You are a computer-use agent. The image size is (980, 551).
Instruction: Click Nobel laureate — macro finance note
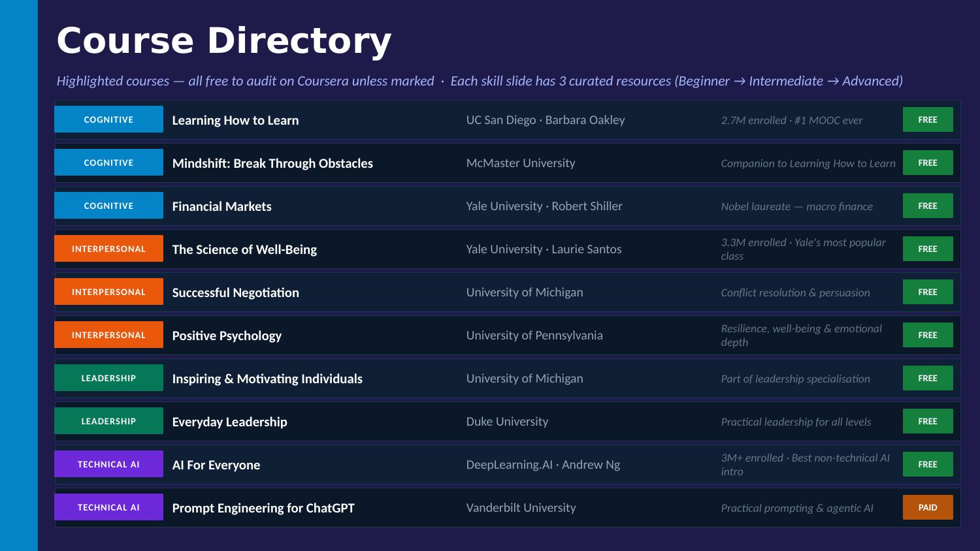[797, 206]
